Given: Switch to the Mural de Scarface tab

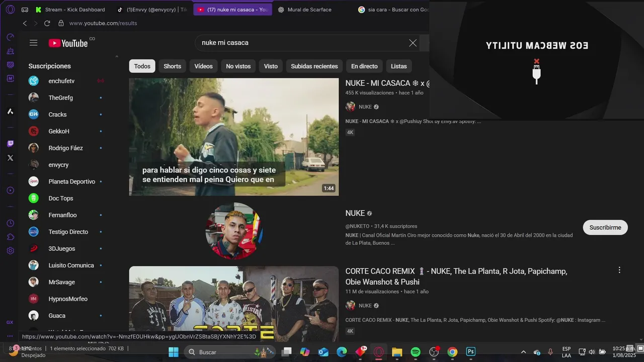Looking at the screenshot, I should [x=312, y=10].
